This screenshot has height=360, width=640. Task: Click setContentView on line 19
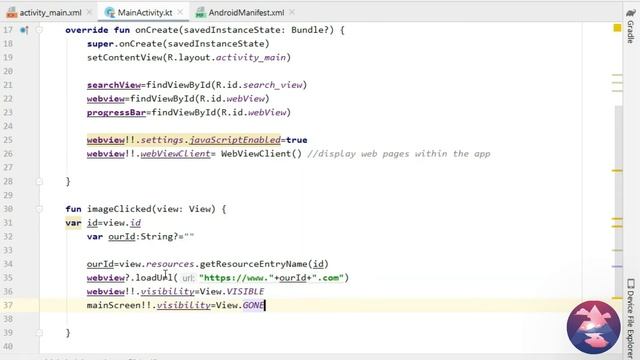click(124, 58)
